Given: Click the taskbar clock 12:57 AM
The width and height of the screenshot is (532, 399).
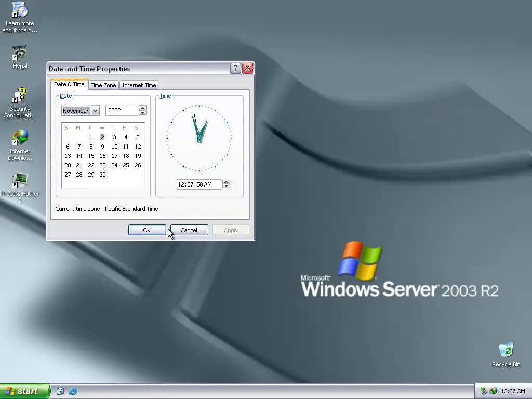Looking at the screenshot, I should (513, 391).
